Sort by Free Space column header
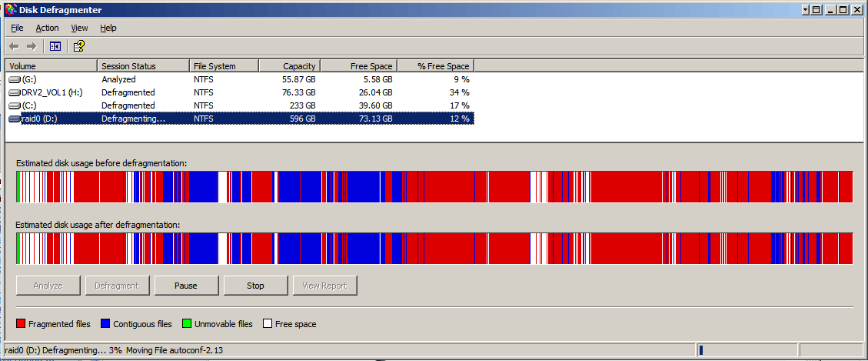Viewport: 868px width, 361px height. point(359,66)
